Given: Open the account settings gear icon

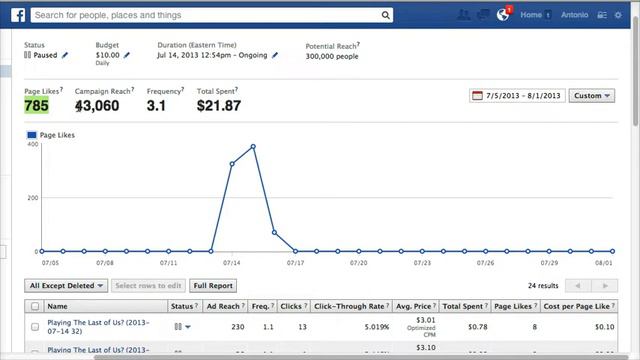Looking at the screenshot, I should tap(618, 15).
